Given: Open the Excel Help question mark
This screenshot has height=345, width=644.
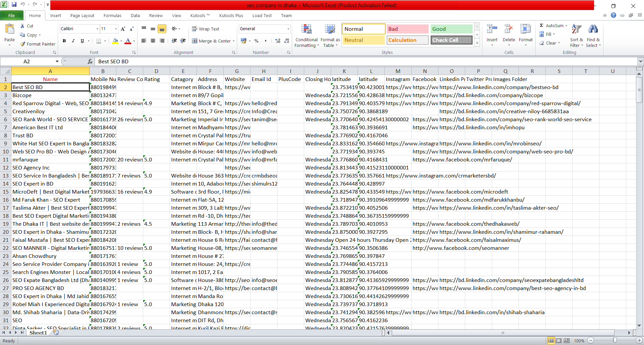Looking at the screenshot, I should click(613, 15).
